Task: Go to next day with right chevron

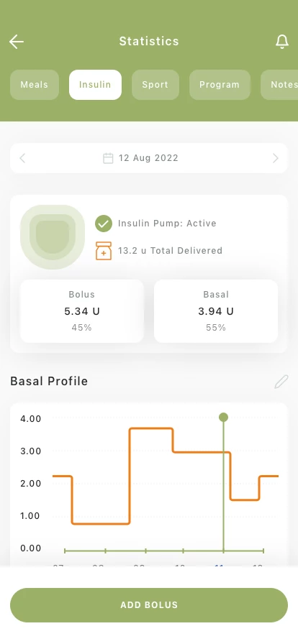Action: [276, 158]
